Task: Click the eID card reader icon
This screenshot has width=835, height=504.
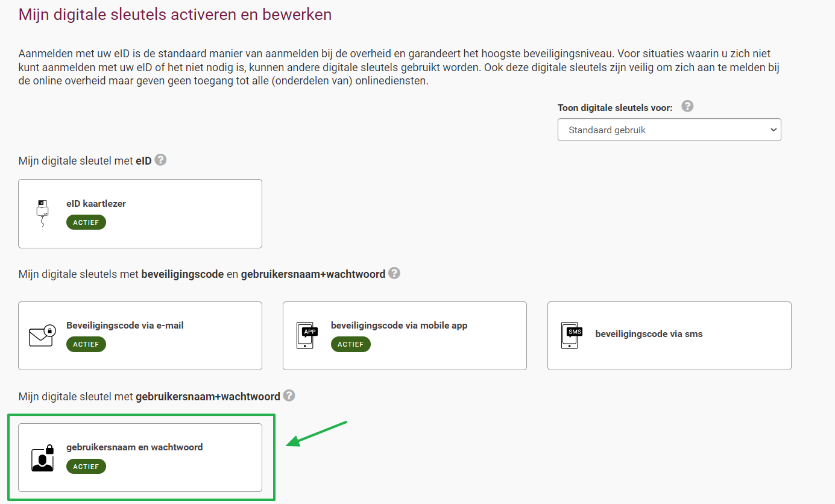Action: [41, 213]
